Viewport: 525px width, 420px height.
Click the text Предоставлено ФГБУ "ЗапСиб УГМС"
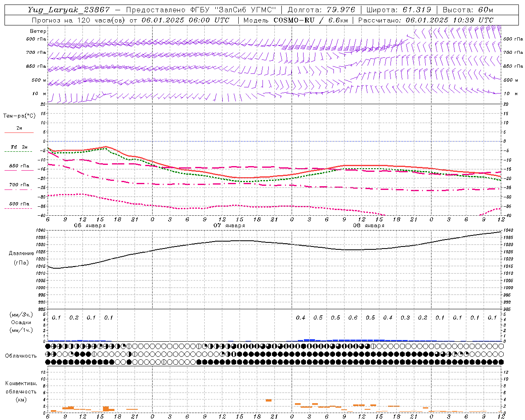(201, 10)
